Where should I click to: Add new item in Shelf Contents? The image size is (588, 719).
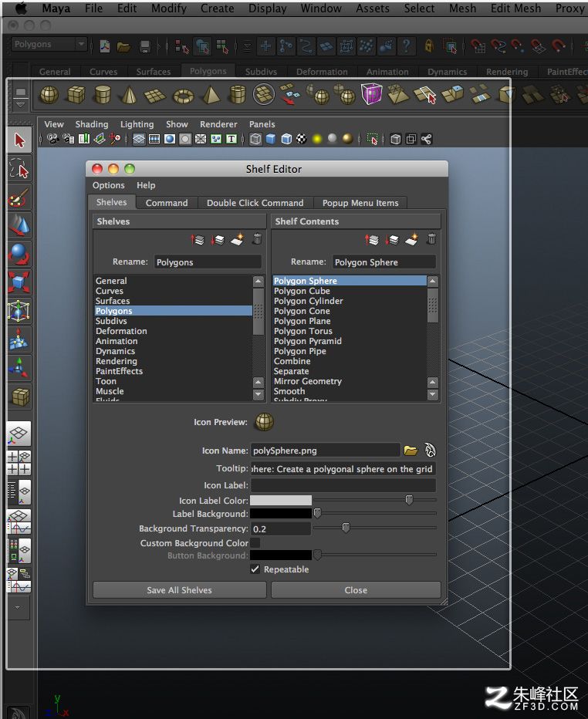click(412, 239)
